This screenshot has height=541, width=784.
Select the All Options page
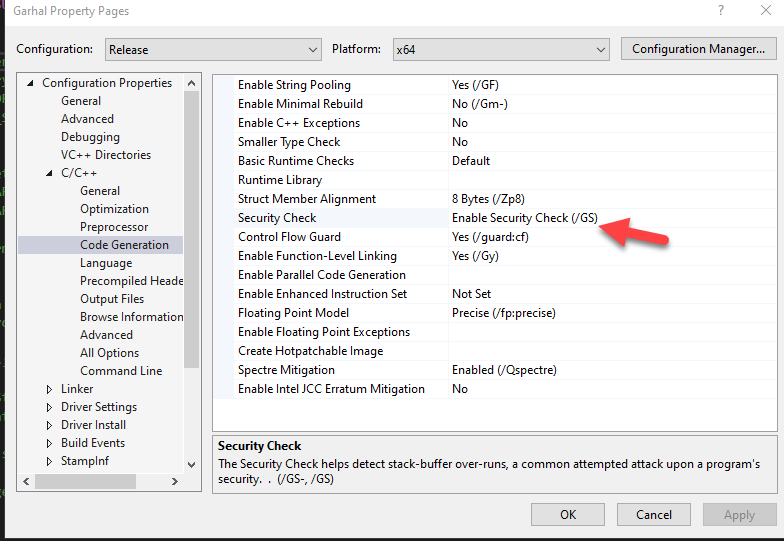pyautogui.click(x=110, y=353)
